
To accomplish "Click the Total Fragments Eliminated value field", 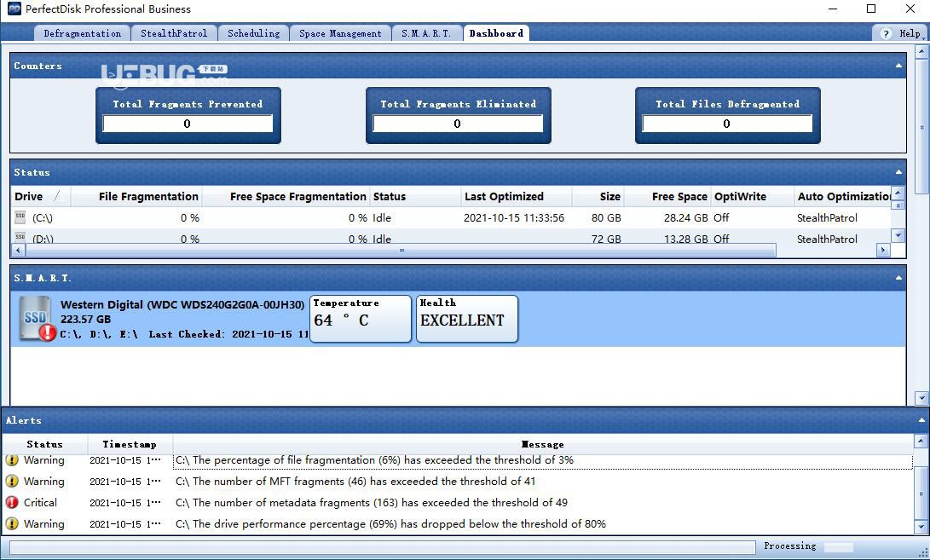I will [457, 124].
